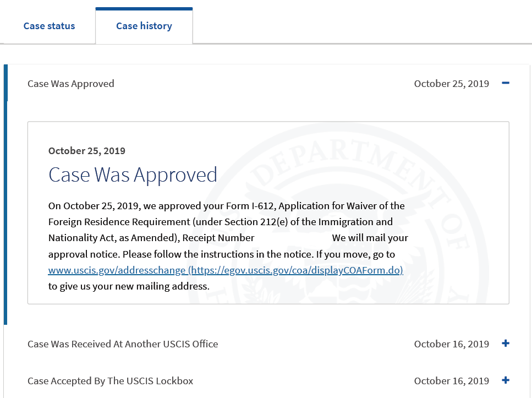Select the Case history tab
Viewport: 532px width, 398px height.
[x=144, y=26]
